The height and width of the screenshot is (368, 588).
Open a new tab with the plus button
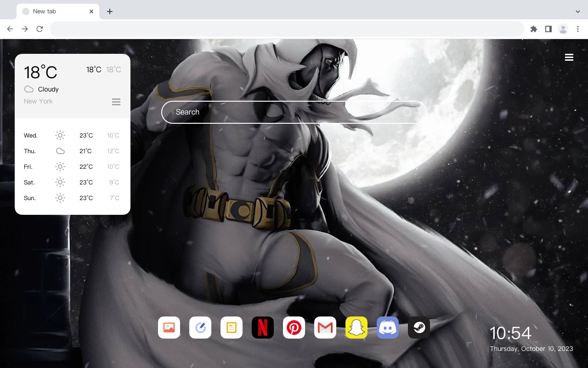[109, 11]
